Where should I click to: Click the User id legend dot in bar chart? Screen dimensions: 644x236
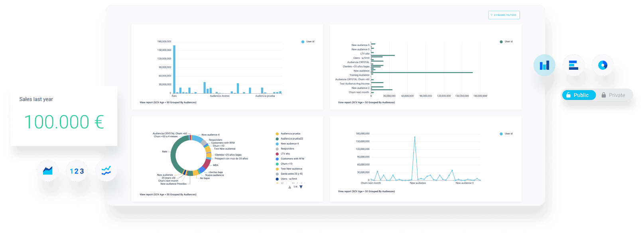coord(303,42)
